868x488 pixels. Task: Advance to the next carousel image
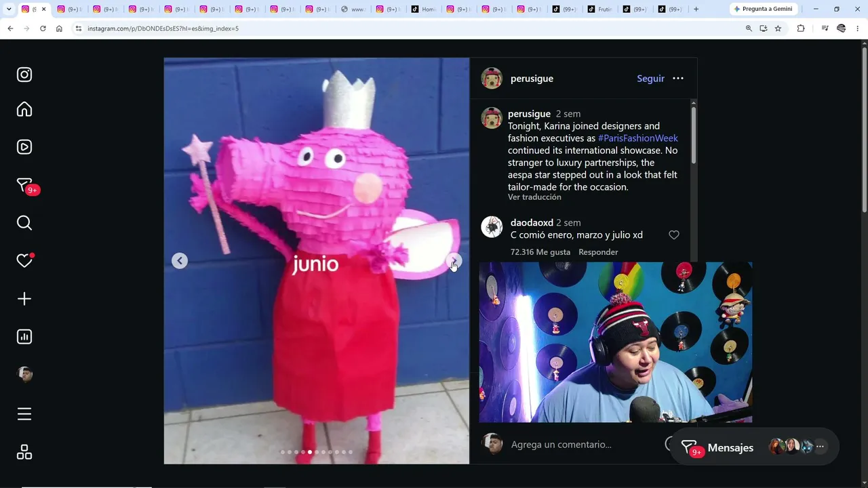tap(454, 261)
